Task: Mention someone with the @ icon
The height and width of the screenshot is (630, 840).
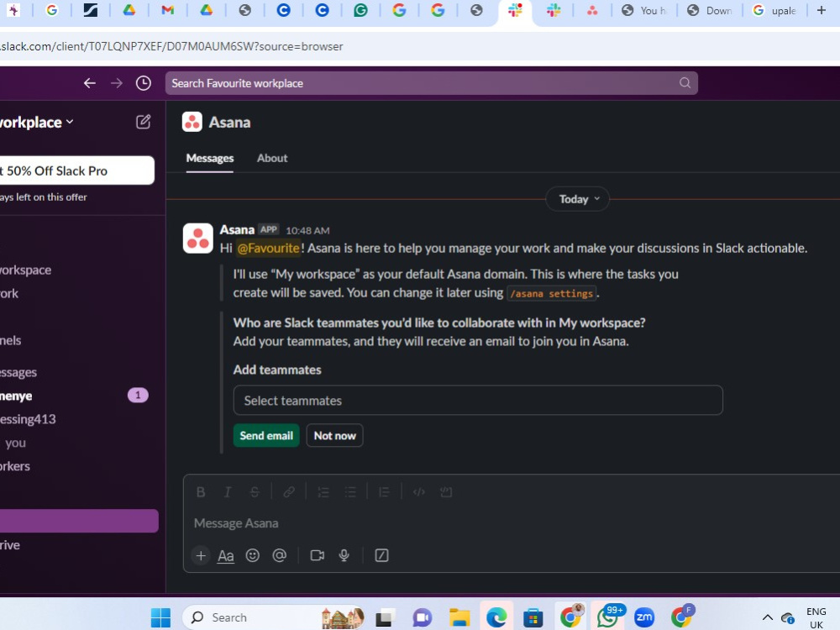Action: pos(279,555)
